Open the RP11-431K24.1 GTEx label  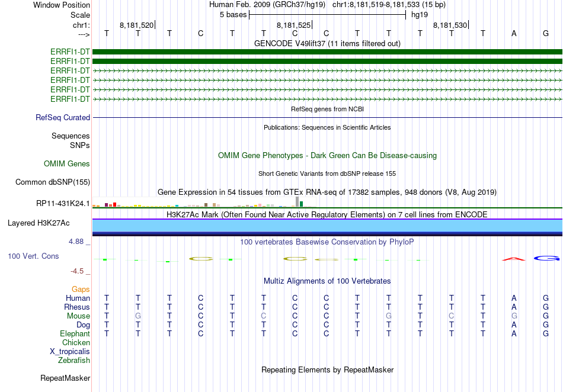point(63,203)
